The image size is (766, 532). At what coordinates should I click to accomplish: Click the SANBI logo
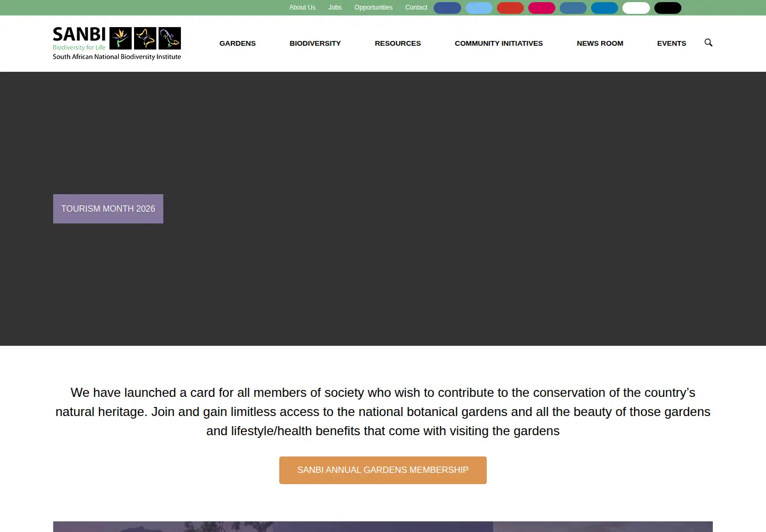[117, 43]
